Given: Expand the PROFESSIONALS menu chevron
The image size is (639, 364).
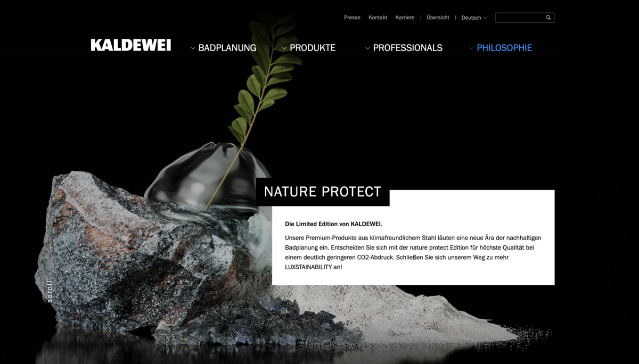Looking at the screenshot, I should 367,48.
